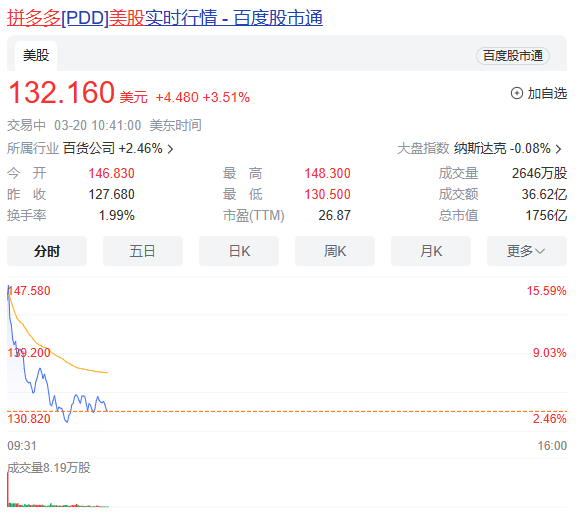Click the 132.160 current price figure
Screen dimensions: 582x513
61,92
